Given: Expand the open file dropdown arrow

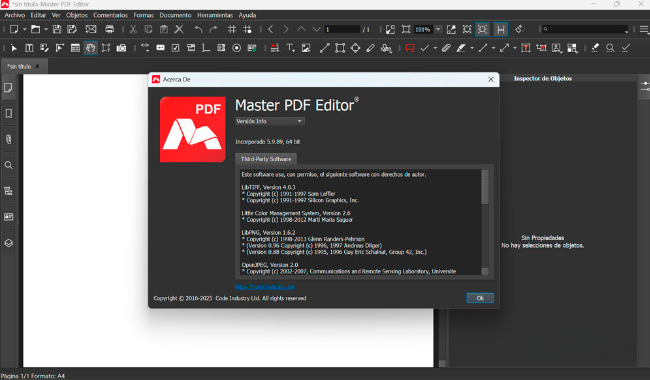Looking at the screenshot, I should coord(46,29).
